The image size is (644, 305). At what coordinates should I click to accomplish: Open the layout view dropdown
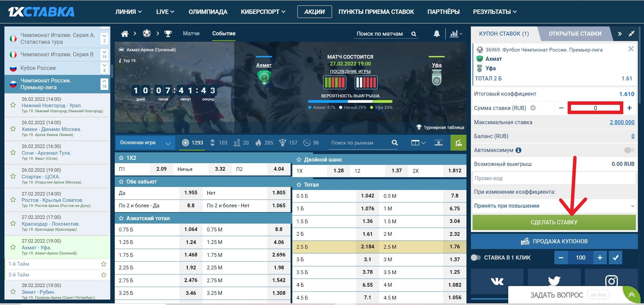click(x=418, y=143)
